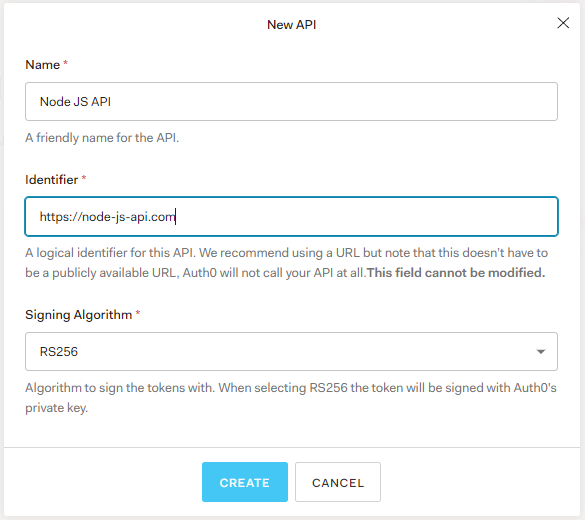Click the dropdown caret arrow beside RS256
Viewport: 585px width, 520px height.
coord(541,352)
